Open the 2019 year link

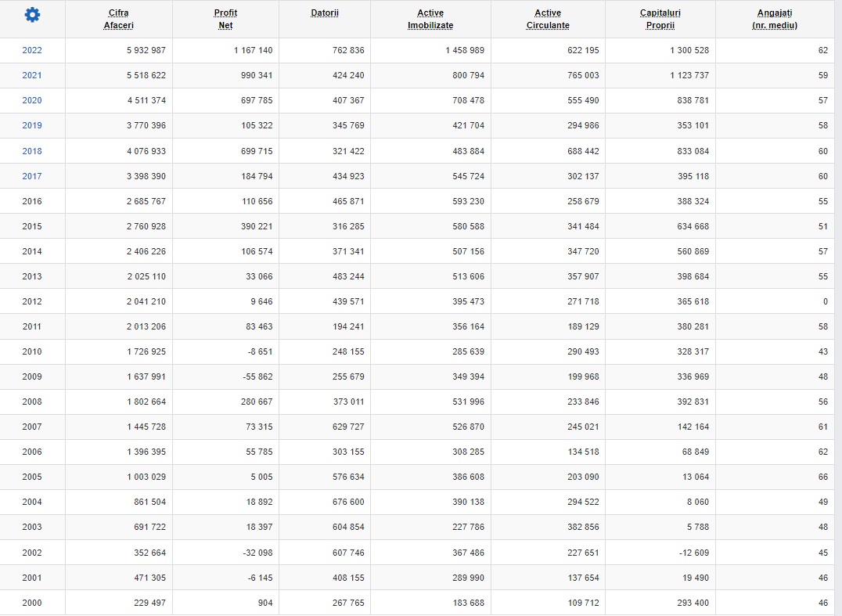(32, 125)
